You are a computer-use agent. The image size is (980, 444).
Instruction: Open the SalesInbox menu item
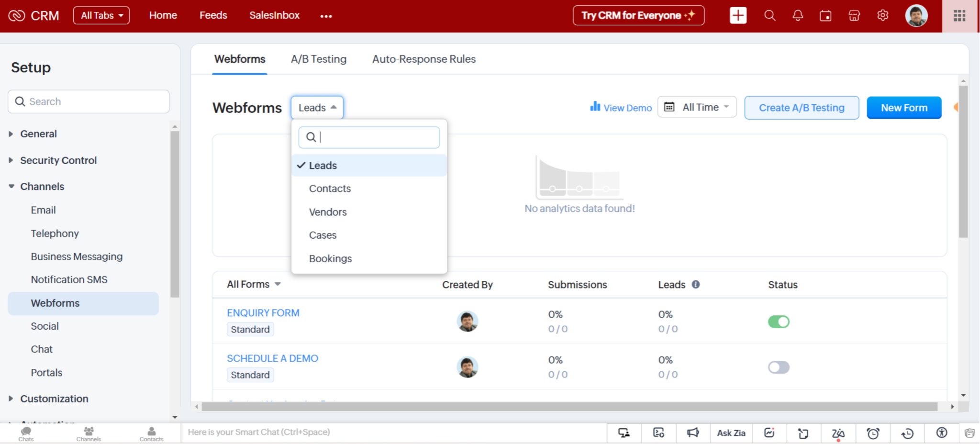click(274, 15)
